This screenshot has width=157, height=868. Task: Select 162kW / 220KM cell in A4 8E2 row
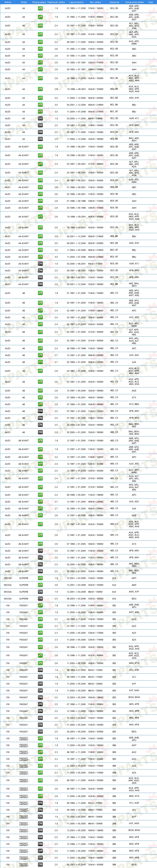[96, 98]
